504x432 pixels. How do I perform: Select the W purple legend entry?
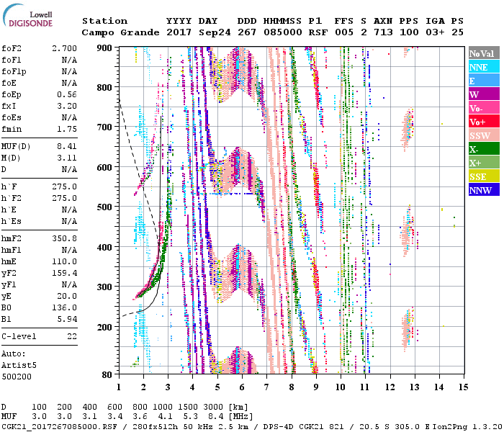(482, 95)
